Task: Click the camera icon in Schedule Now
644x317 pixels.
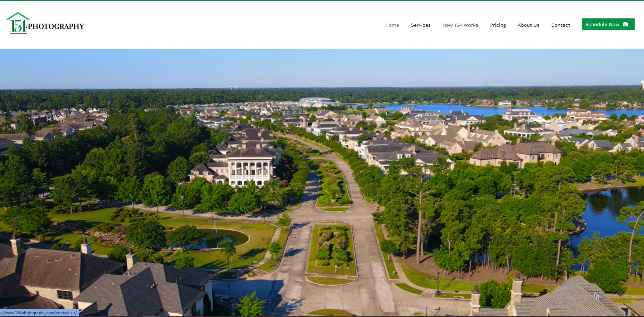Action: click(625, 24)
